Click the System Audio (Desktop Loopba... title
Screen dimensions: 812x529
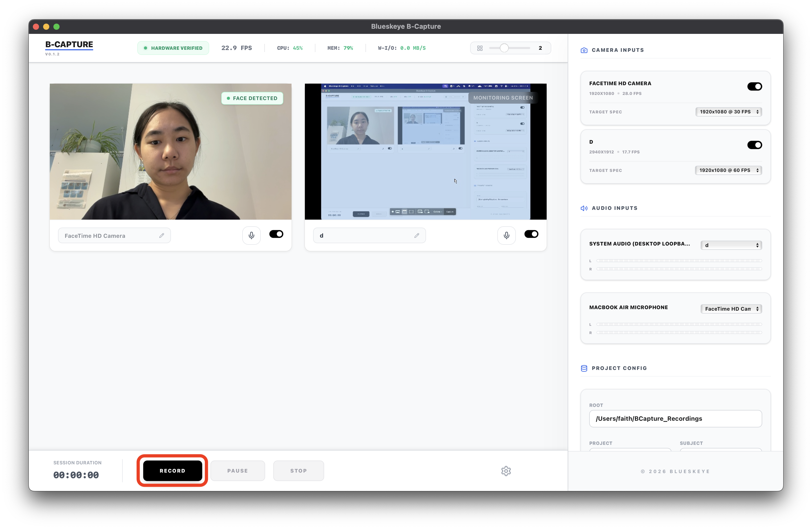click(639, 243)
